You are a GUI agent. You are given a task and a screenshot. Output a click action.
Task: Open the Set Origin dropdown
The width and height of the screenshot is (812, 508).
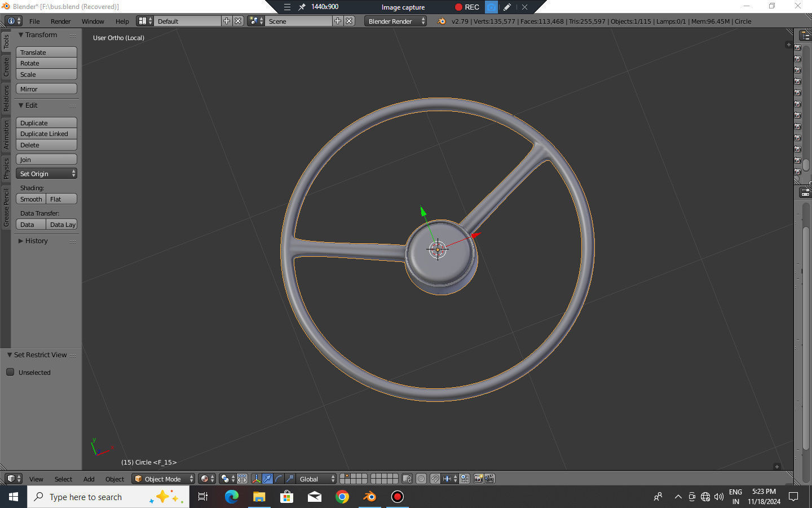(46, 173)
